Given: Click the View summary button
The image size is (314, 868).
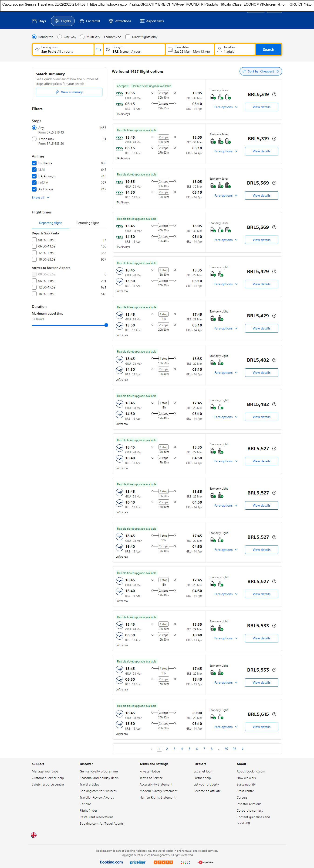Looking at the screenshot, I should pyautogui.click(x=69, y=92).
